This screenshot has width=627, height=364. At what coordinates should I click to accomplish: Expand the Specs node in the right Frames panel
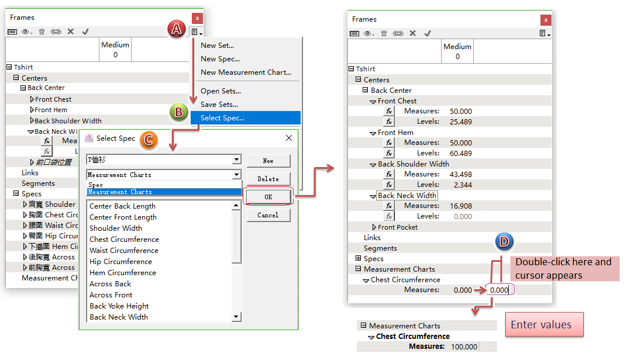[359, 258]
